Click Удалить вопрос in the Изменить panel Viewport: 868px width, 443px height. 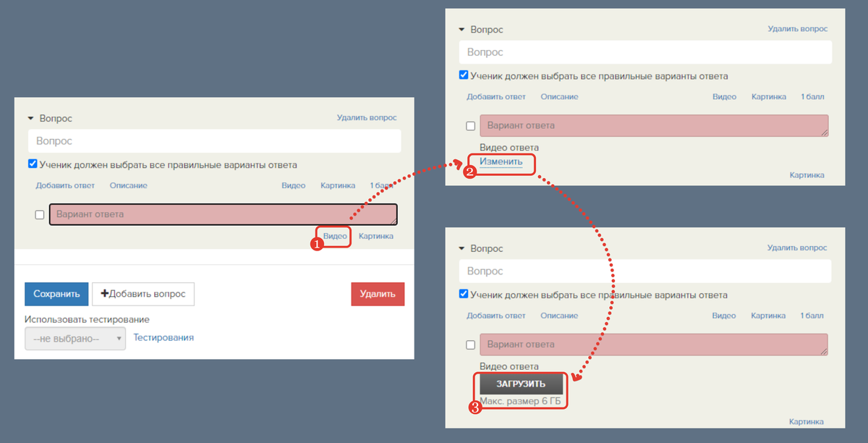798,29
